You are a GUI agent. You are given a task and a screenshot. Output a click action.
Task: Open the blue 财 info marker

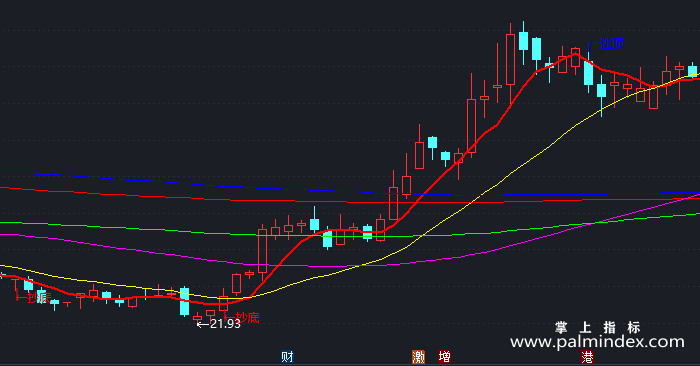[287, 357]
